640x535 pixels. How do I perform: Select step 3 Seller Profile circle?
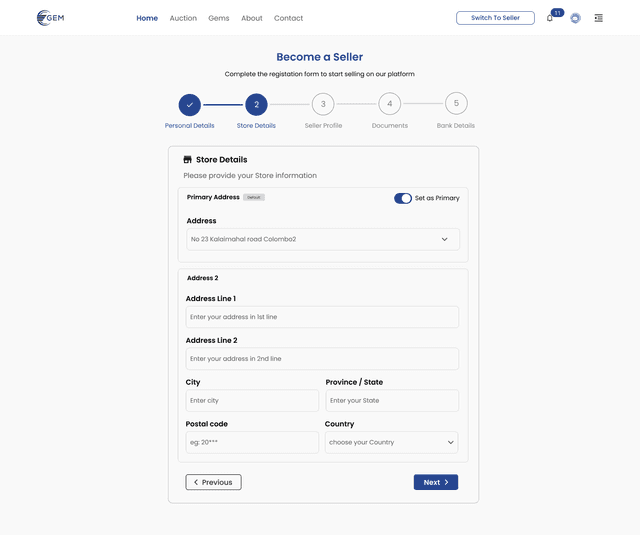click(323, 104)
